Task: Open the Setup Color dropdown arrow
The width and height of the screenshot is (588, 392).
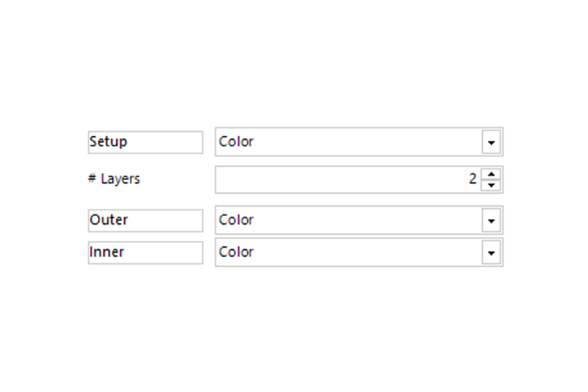Action: [491, 142]
